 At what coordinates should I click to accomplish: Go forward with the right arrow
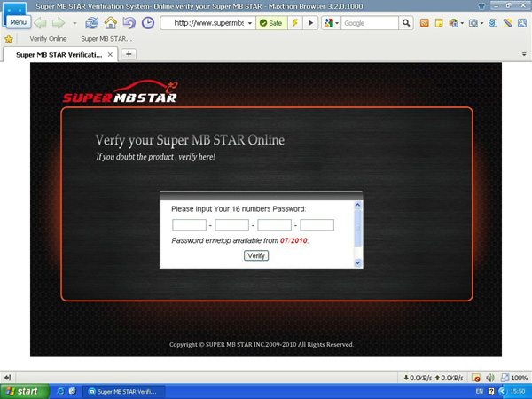click(x=59, y=23)
